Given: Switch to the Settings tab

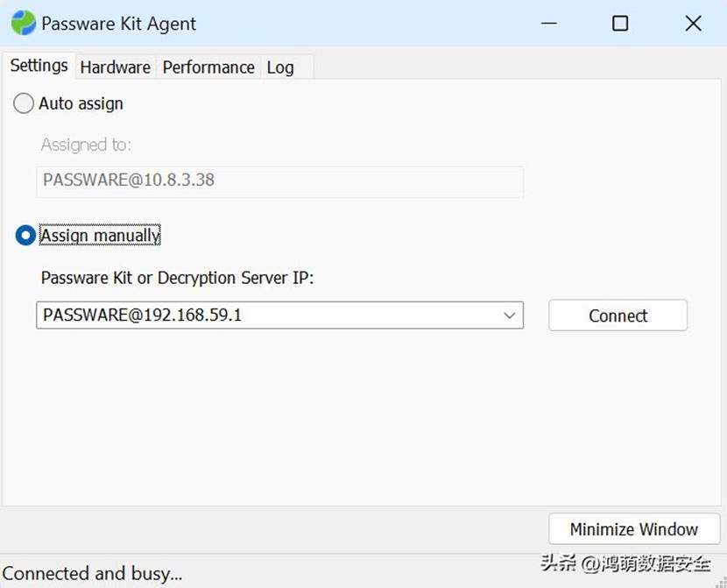Looking at the screenshot, I should (39, 66).
